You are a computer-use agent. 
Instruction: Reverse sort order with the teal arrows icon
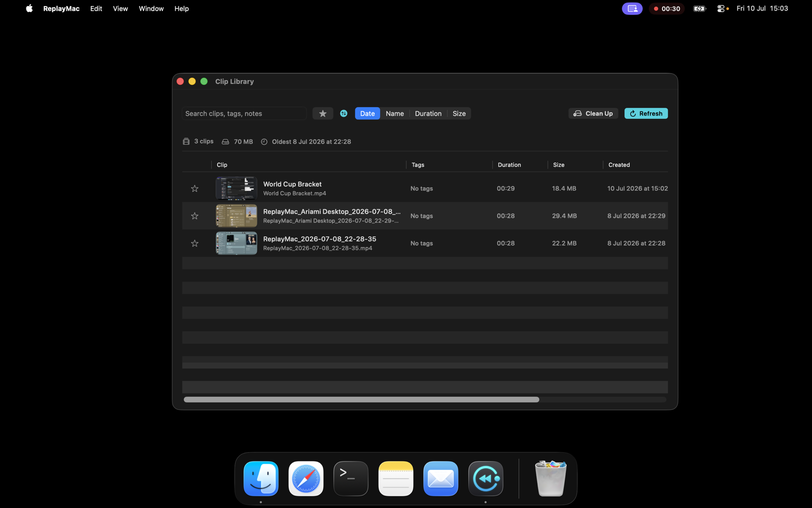point(344,113)
